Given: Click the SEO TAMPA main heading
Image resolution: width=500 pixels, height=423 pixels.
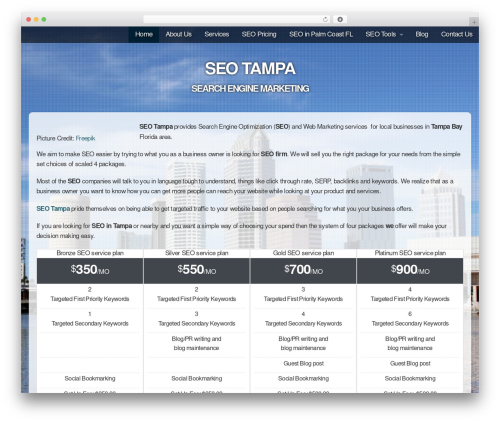Looking at the screenshot, I should point(250,69).
